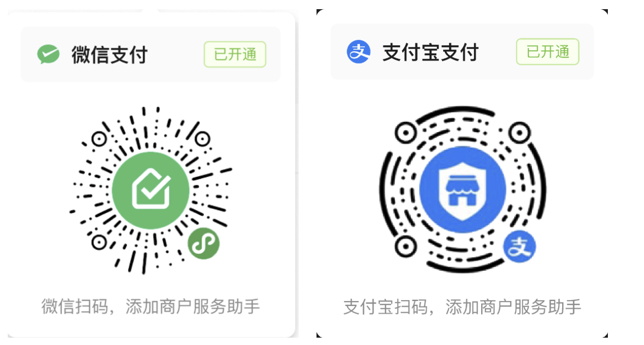Click the top-right locator circle of Alipay code
644x345 pixels.
pyautogui.click(x=519, y=133)
